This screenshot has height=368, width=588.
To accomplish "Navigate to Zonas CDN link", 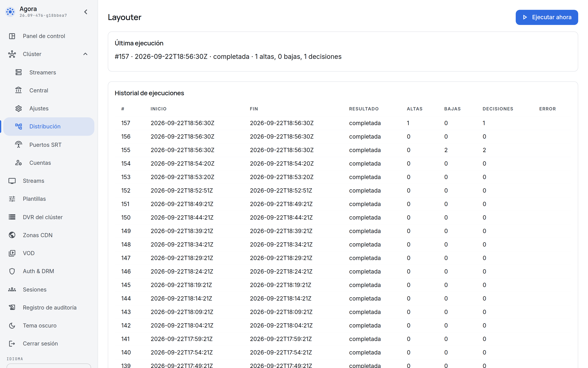I will [49, 235].
